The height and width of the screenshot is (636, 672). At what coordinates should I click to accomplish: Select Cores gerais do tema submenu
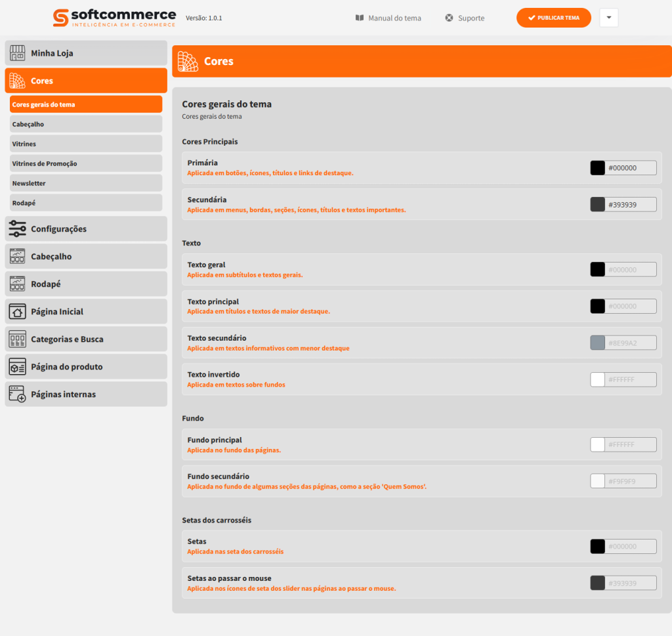(86, 104)
